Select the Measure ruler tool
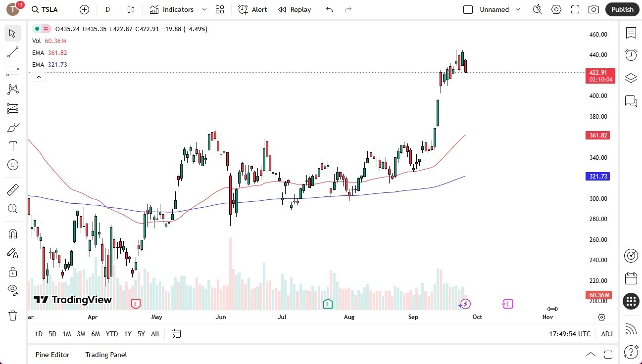Viewport: 642px width, 364px height. click(x=12, y=189)
